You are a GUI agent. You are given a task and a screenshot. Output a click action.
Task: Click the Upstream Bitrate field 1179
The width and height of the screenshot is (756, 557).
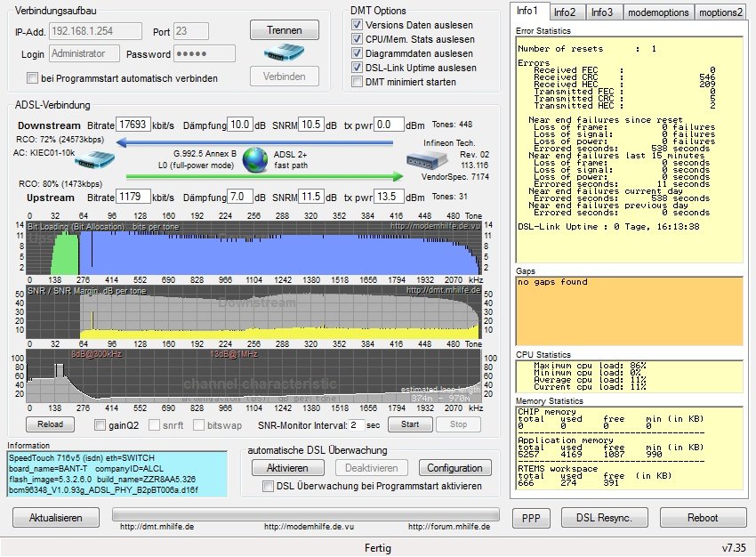point(133,197)
